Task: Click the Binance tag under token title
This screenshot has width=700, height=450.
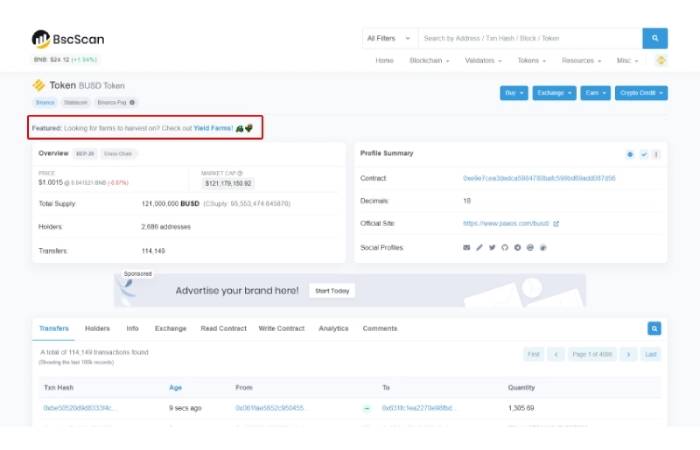Action: (45, 103)
